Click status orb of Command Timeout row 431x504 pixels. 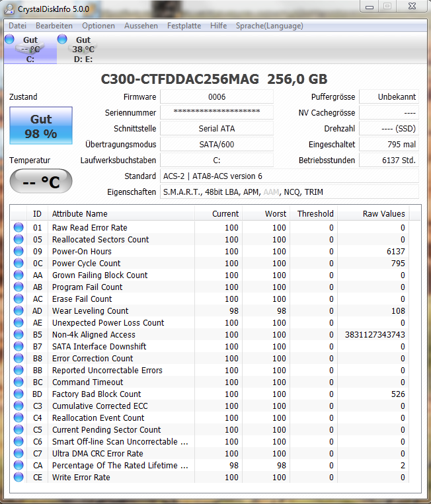click(x=19, y=382)
